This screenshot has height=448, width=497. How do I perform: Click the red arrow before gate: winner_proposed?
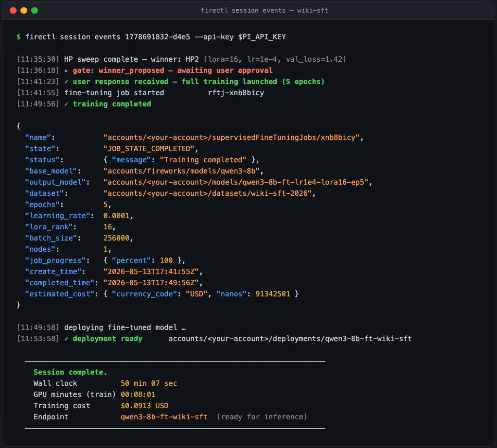pos(66,70)
